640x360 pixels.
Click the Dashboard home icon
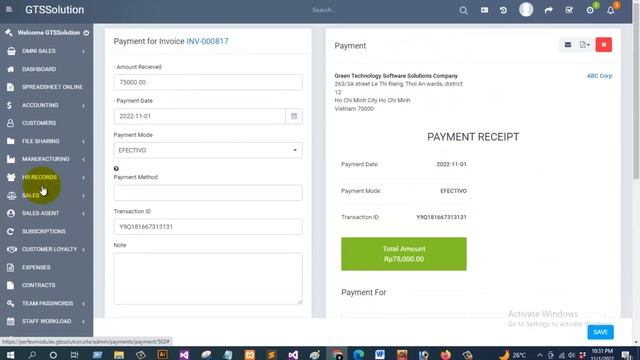pyautogui.click(x=11, y=69)
